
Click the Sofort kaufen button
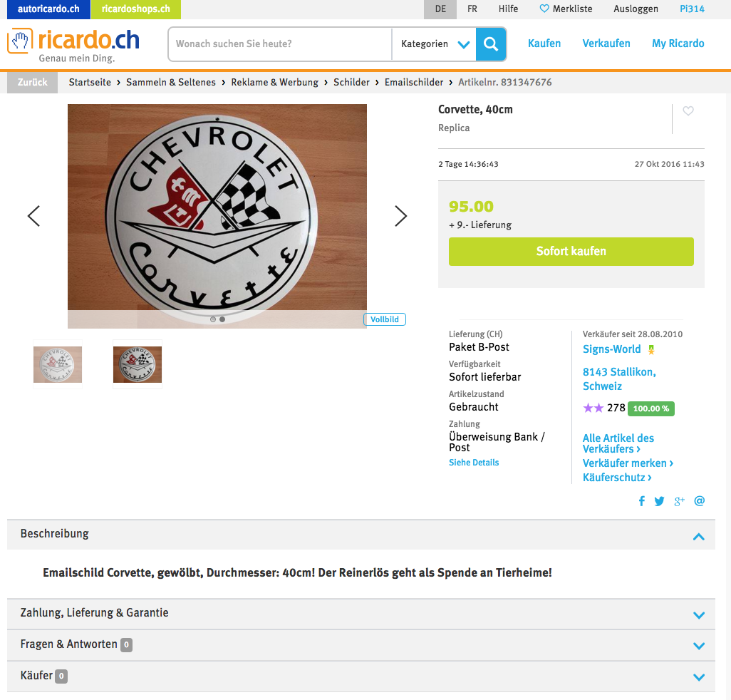[571, 252]
